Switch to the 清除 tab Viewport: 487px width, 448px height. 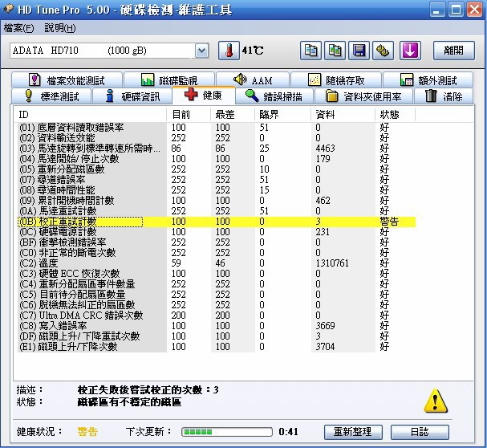tap(444, 96)
